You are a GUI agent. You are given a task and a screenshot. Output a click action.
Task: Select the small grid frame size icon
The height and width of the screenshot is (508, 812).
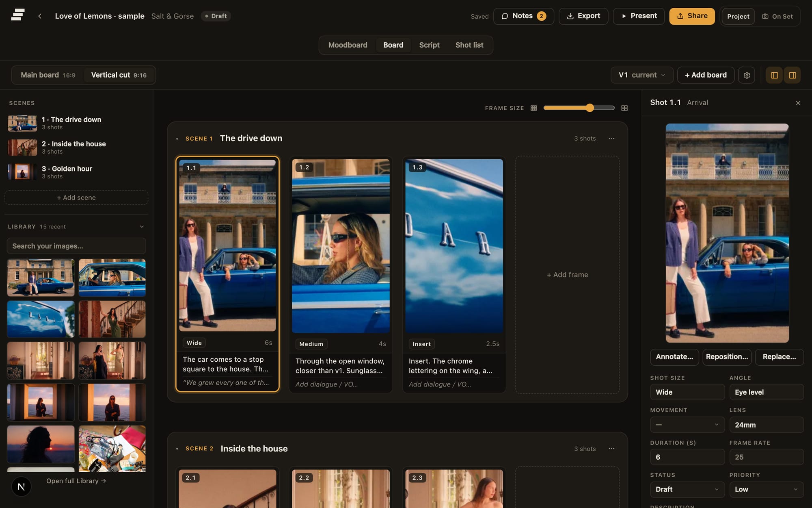(x=533, y=108)
